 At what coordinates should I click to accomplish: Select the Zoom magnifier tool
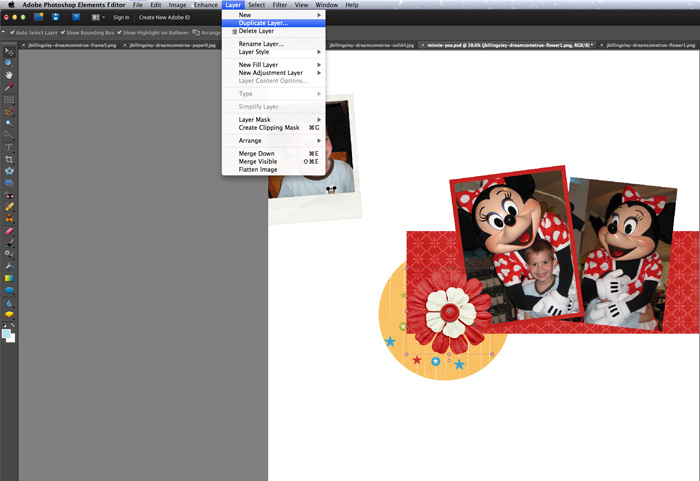[x=9, y=63]
